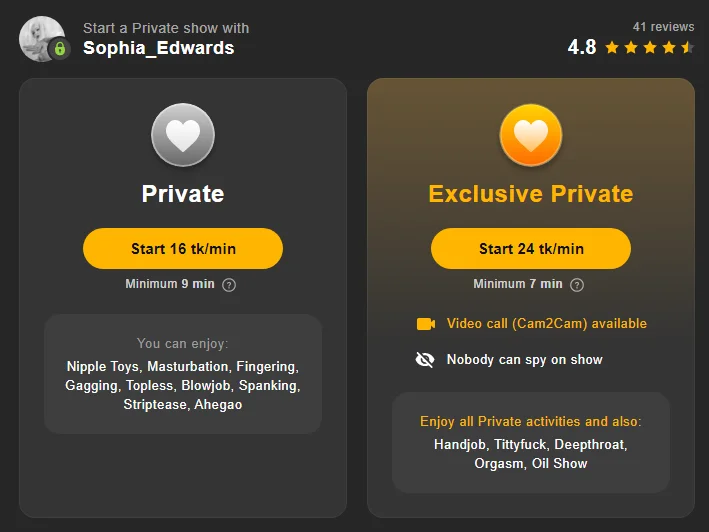The image size is (709, 532).
Task: Select the Private heading
Action: click(x=183, y=194)
